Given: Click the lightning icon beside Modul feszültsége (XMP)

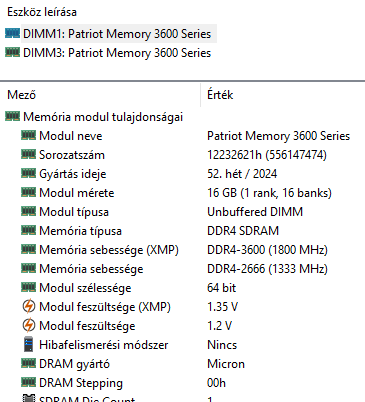Looking at the screenshot, I should click(x=29, y=306).
